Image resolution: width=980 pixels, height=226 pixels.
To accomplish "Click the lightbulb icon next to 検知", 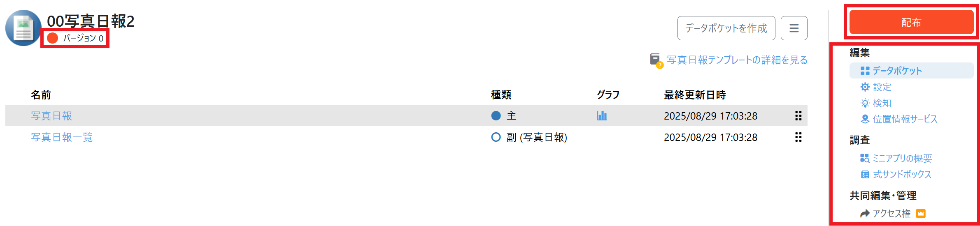I will tap(865, 103).
